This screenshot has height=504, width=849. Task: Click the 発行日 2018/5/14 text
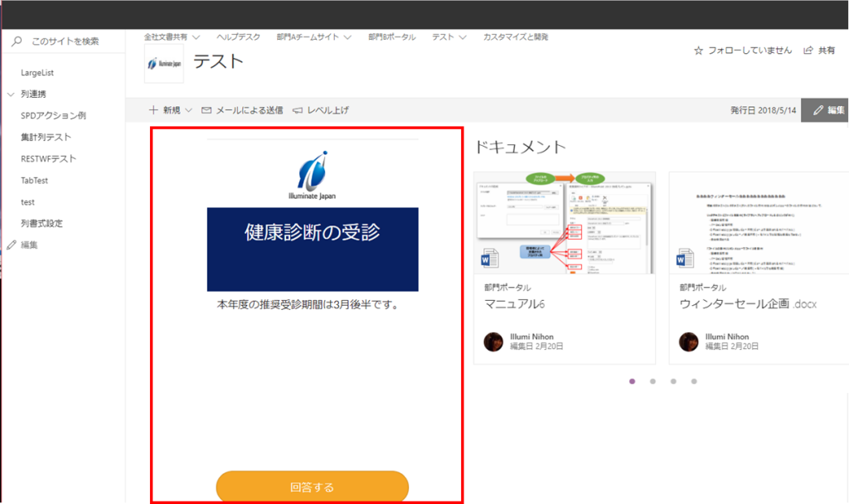click(x=763, y=110)
